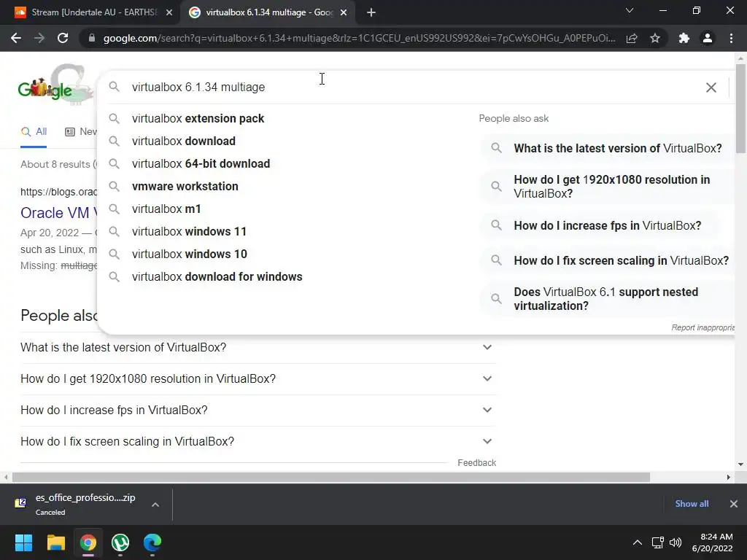Open the volume tray icon
Screen dimensions: 747x560
click(x=676, y=542)
